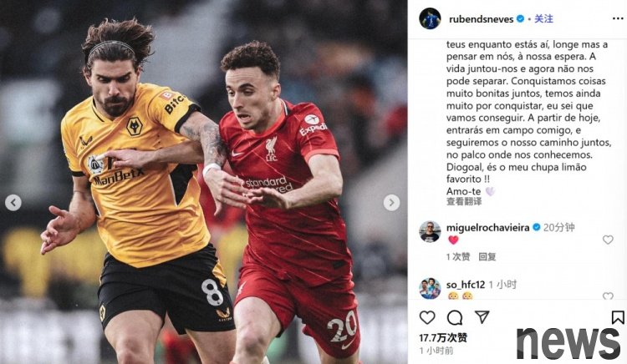Open rubendsneves username link
Viewport: 627px width, 364px height.
tap(481, 19)
